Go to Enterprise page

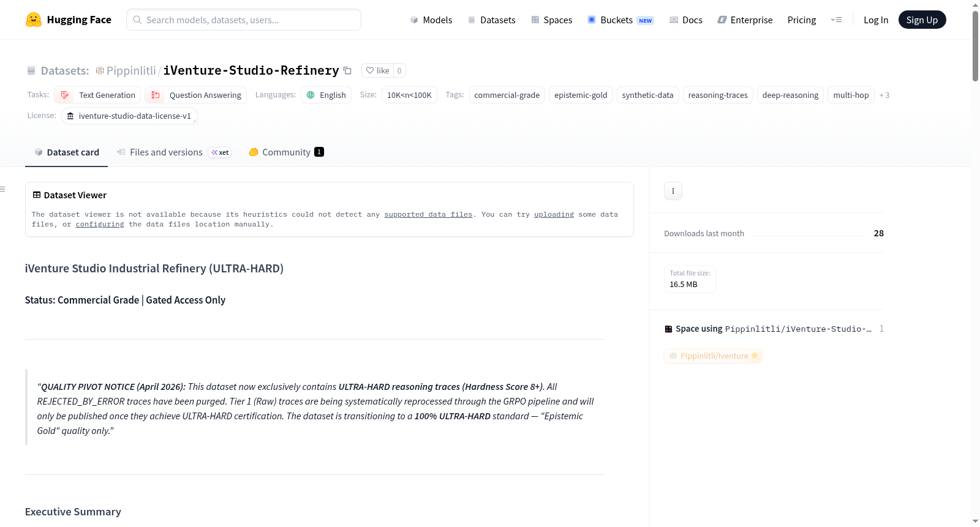745,20
